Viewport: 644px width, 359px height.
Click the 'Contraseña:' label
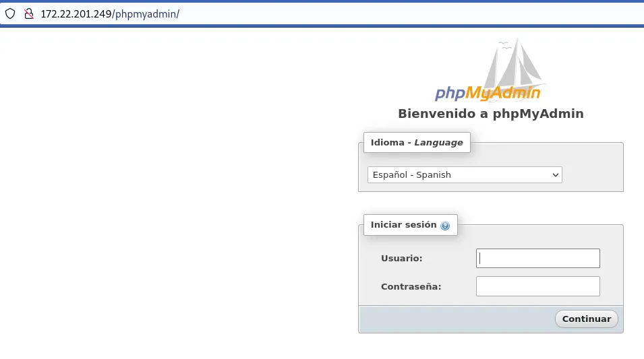411,286
